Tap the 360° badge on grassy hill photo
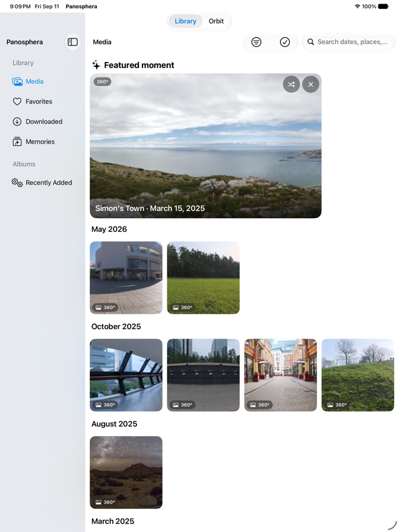The image size is (399, 532). [338, 405]
